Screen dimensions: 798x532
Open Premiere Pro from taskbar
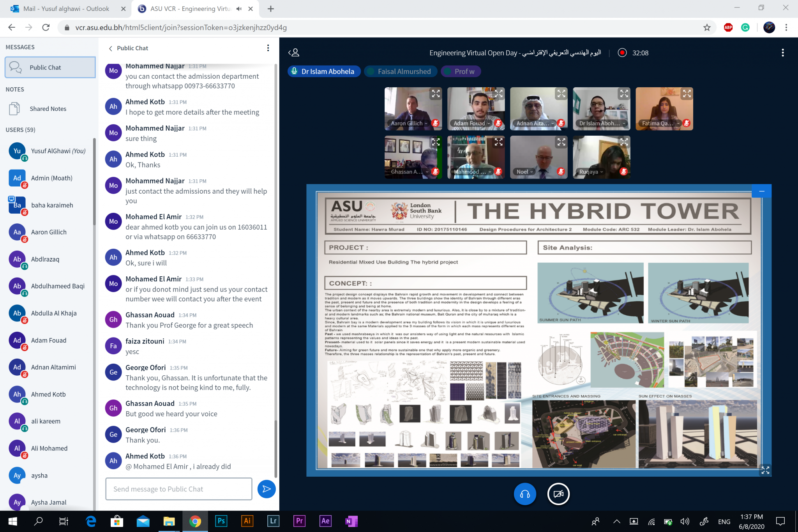pyautogui.click(x=299, y=521)
